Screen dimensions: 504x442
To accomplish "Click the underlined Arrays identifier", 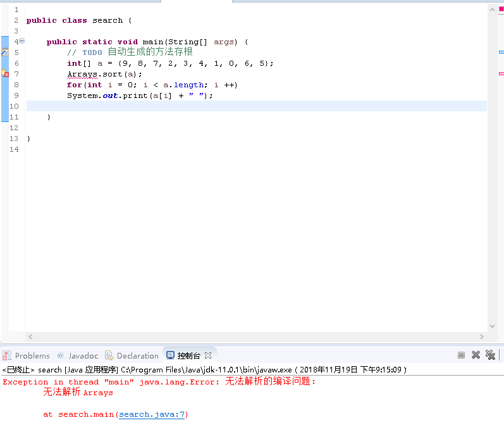I will tap(82, 74).
